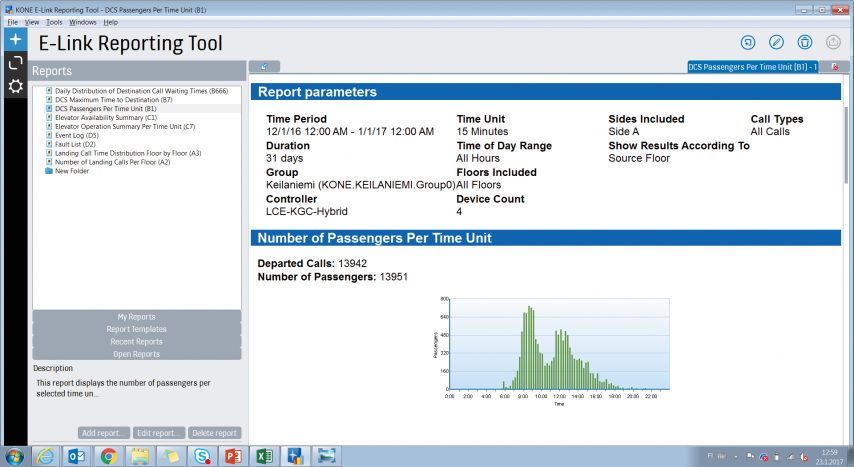
Task: Click the small pin icon tab above report
Action: 264,67
